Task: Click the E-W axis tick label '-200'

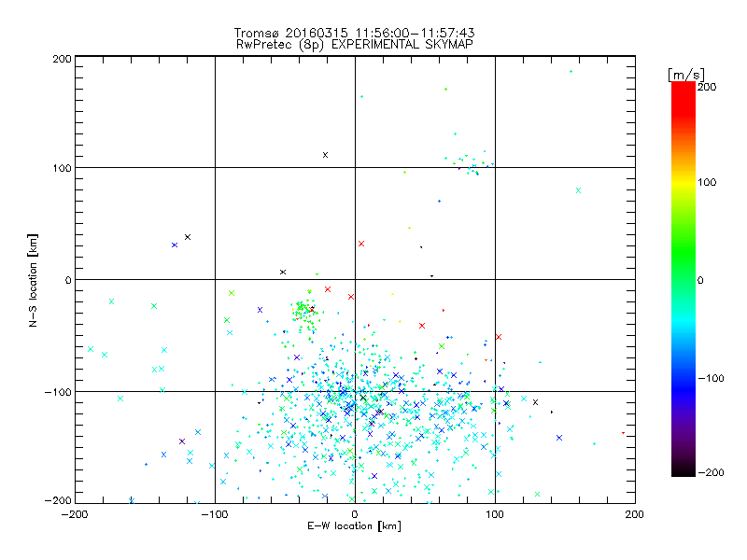Action: (x=75, y=514)
